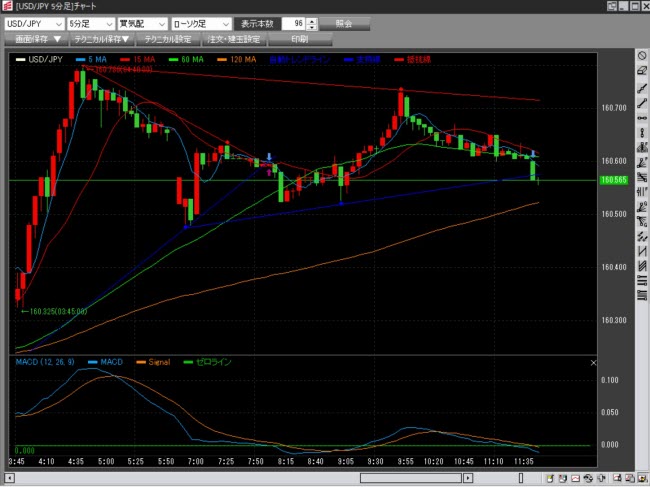The height and width of the screenshot is (487, 650).
Task: Select the eraser tool in the right toolbar
Action: pos(642,70)
